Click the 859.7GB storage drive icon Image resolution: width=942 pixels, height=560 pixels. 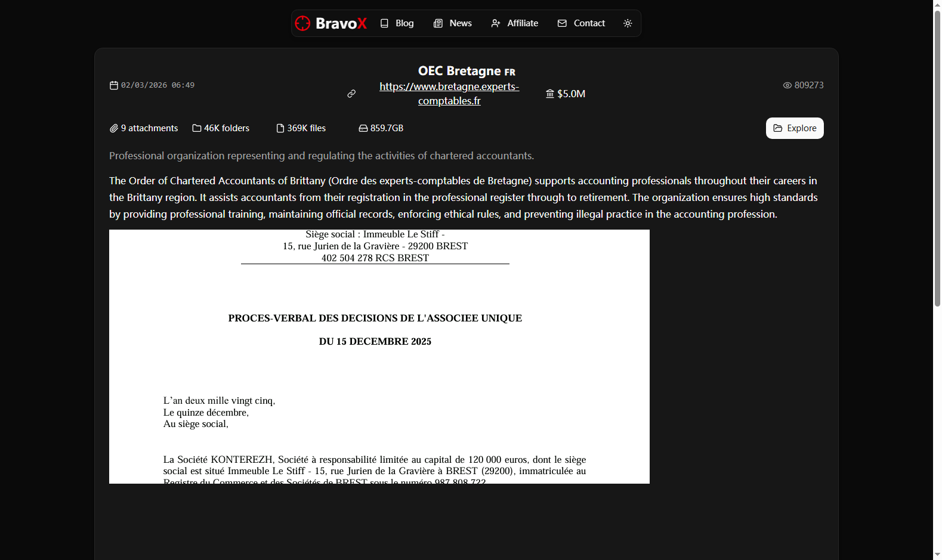click(363, 128)
